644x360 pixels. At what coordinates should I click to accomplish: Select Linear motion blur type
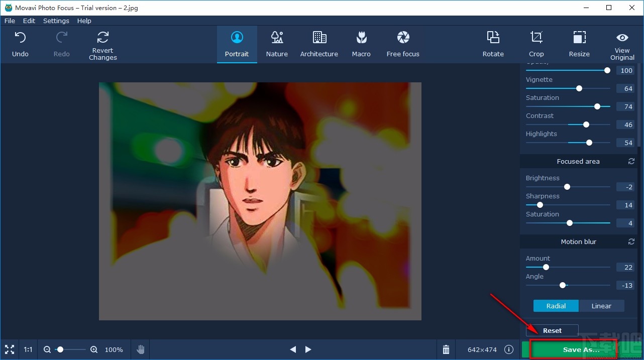pyautogui.click(x=602, y=306)
